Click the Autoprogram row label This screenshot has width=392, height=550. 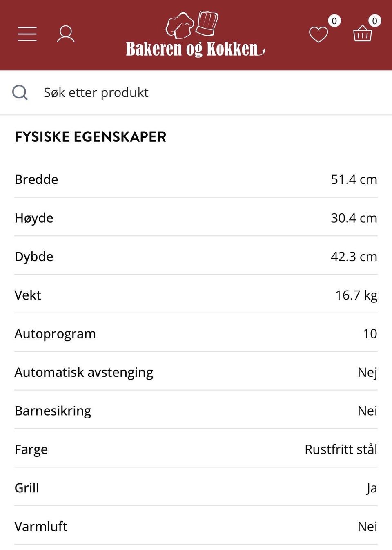[x=55, y=334]
